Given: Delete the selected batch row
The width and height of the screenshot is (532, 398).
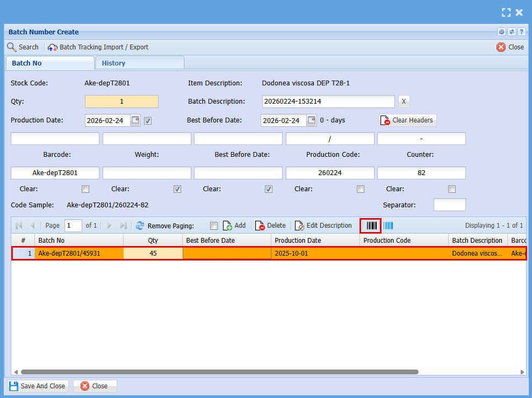Looking at the screenshot, I should [x=270, y=226].
